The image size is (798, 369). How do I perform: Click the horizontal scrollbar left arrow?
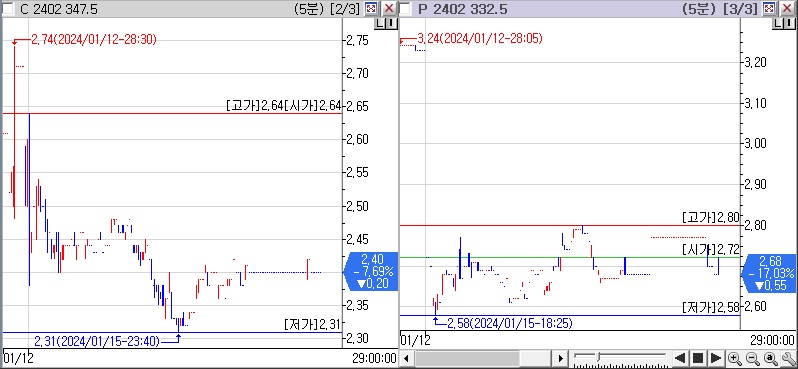[406, 358]
